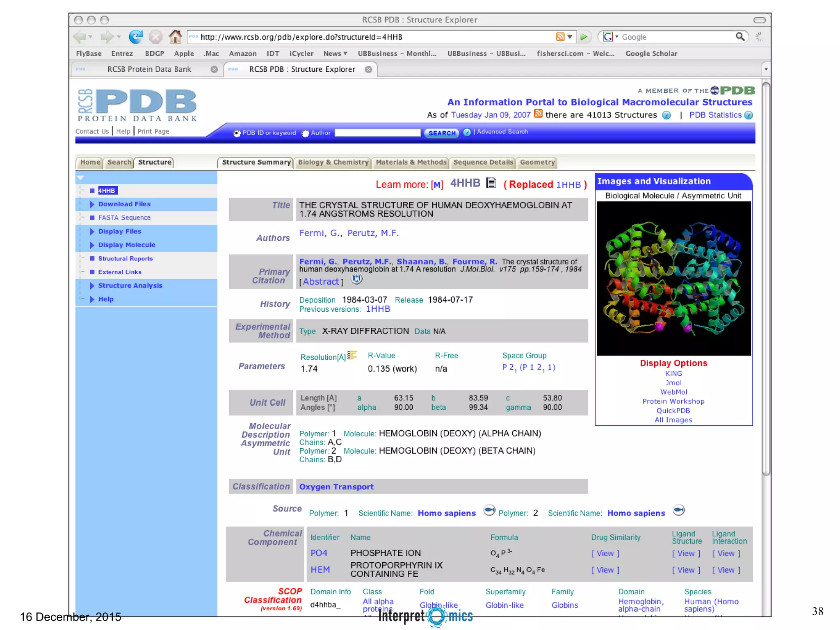Viewport: 840px width, 630px height.
Task: Open the Advanced Search link
Action: (x=502, y=132)
